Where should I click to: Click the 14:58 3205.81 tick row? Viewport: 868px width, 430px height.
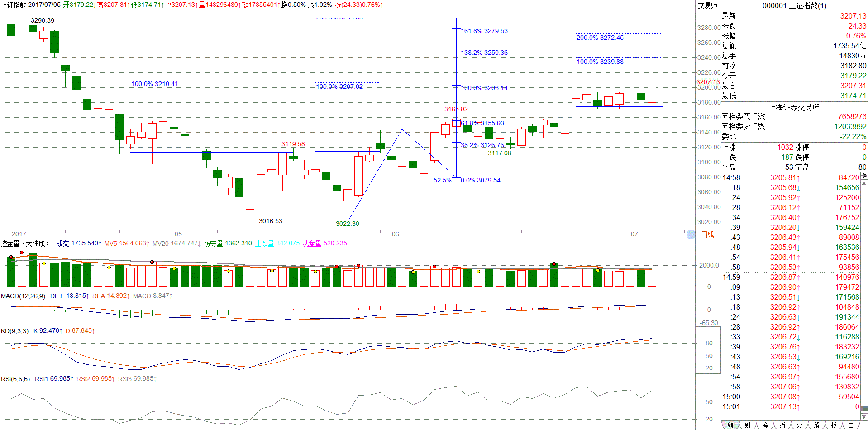point(791,177)
